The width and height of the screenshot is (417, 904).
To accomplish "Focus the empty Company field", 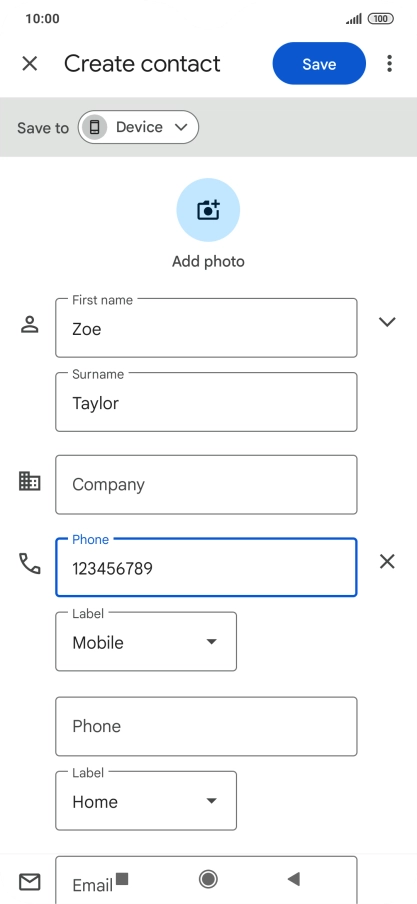I will pyautogui.click(x=206, y=484).
